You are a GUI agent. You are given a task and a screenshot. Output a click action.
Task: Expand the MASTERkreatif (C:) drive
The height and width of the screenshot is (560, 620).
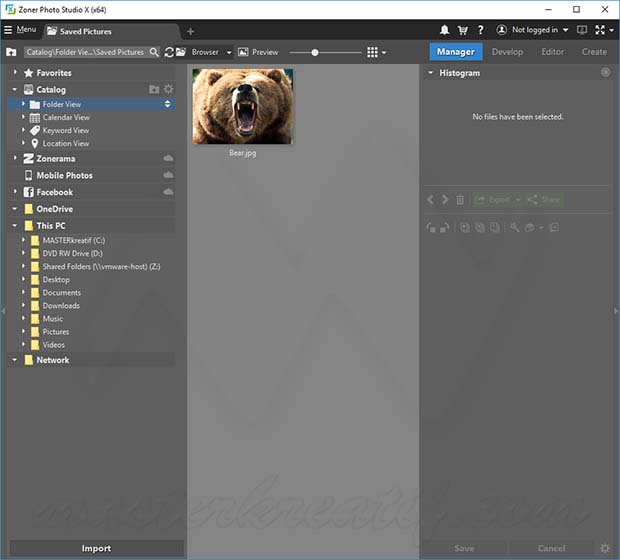pos(23,240)
